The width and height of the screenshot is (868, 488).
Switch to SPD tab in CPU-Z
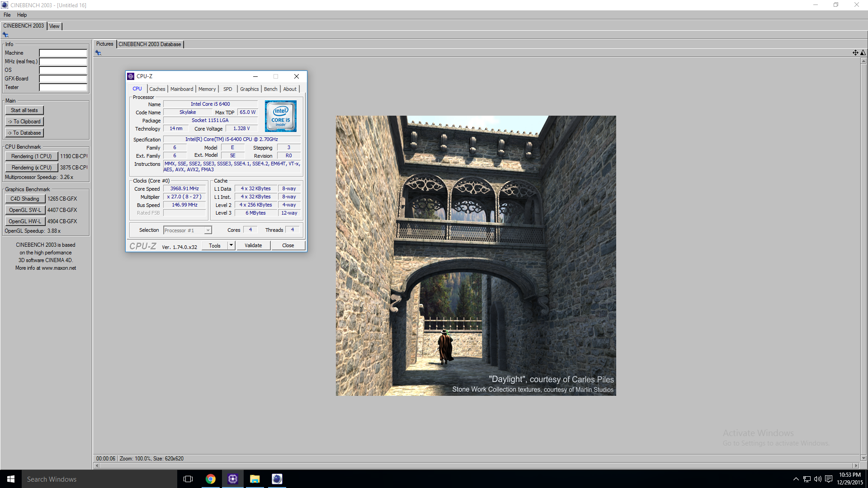[x=228, y=89]
